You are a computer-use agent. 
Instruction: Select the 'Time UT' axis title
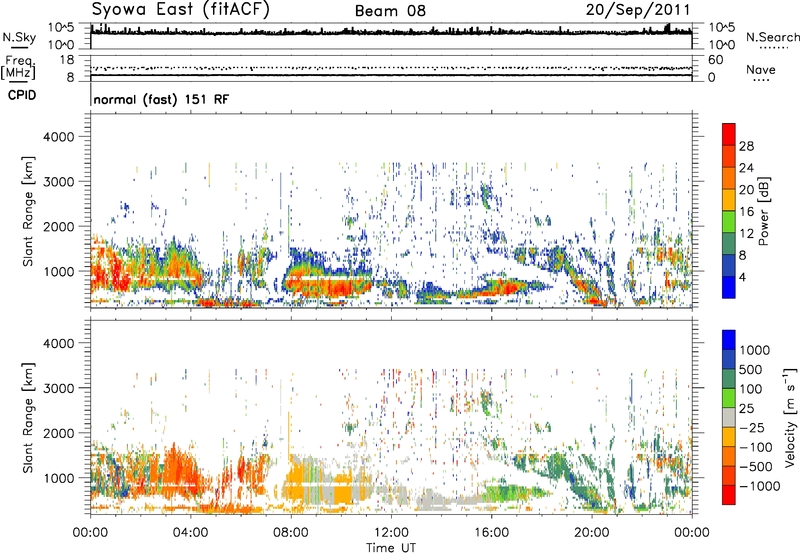click(x=391, y=548)
